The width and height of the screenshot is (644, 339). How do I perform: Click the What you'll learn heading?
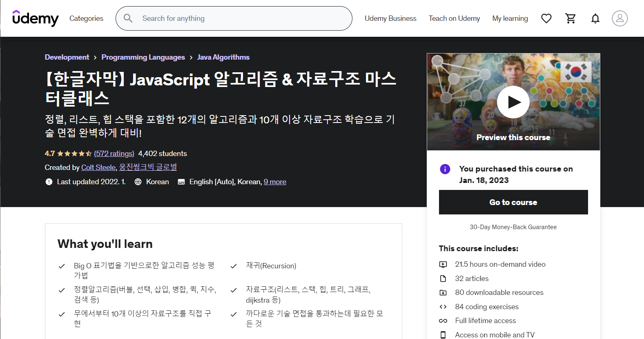coord(105,244)
